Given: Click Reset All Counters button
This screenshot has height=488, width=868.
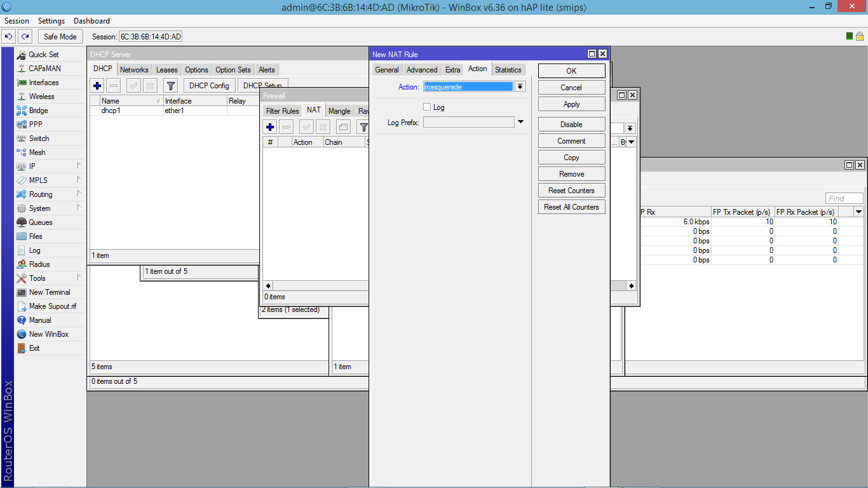Looking at the screenshot, I should tap(572, 207).
